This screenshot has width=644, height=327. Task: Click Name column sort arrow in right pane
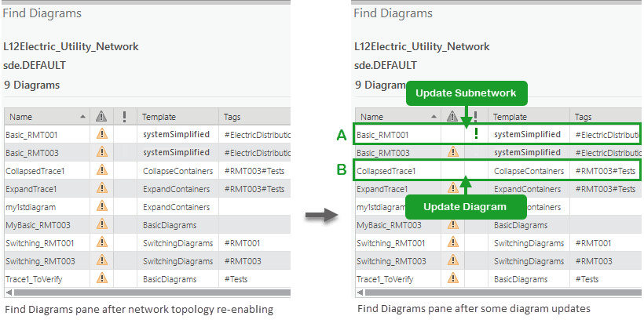click(434, 117)
